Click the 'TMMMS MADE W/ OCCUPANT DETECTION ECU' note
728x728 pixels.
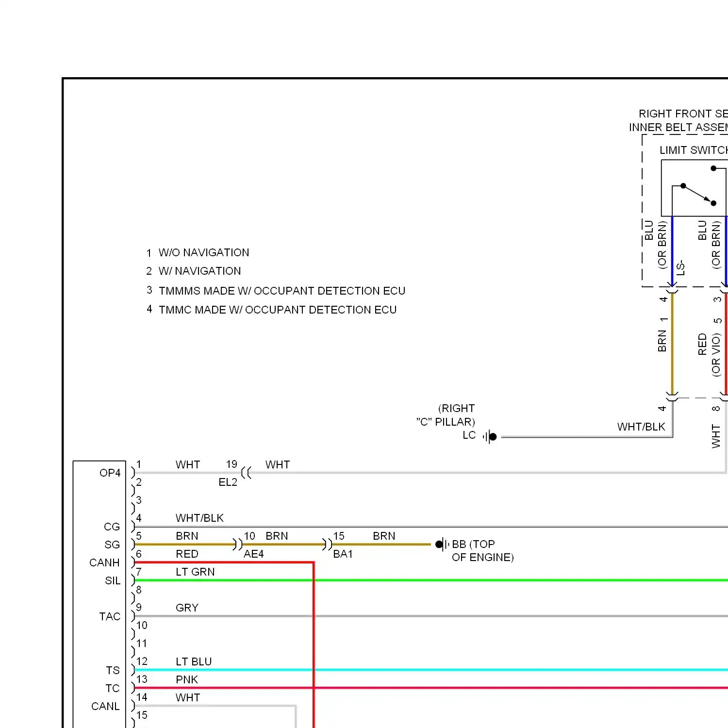282,291
